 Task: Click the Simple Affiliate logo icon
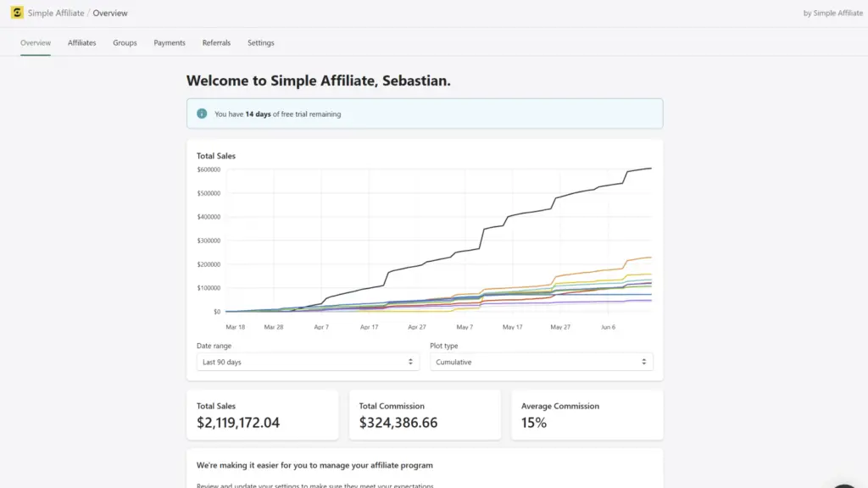coord(17,13)
